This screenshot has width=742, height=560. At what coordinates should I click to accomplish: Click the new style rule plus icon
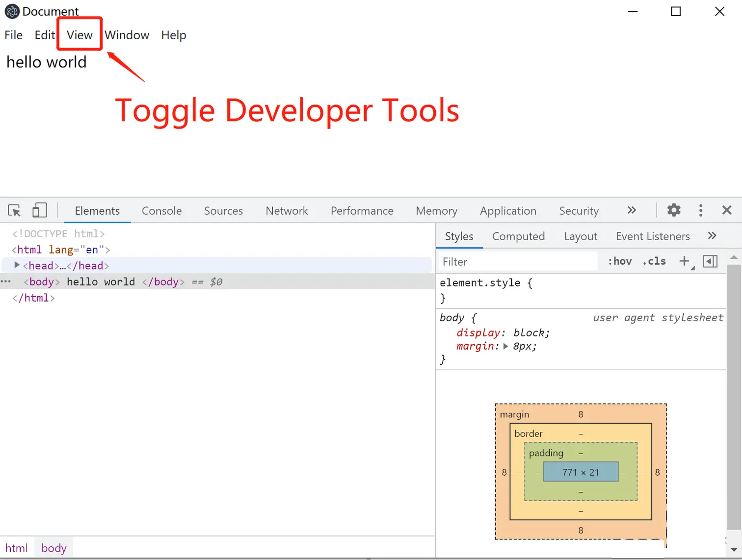pyautogui.click(x=685, y=261)
